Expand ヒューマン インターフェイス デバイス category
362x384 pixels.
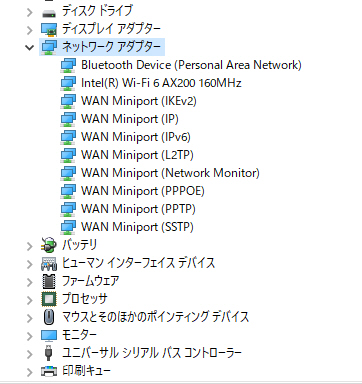click(x=30, y=264)
